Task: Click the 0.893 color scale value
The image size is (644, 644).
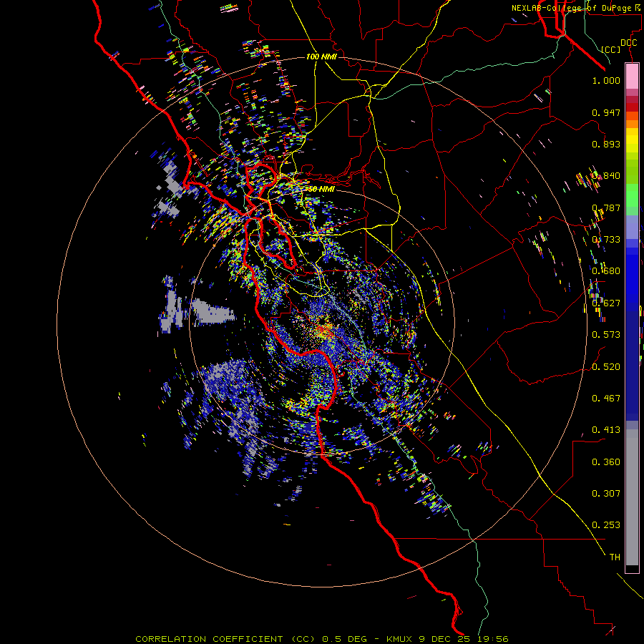Action: coord(606,144)
